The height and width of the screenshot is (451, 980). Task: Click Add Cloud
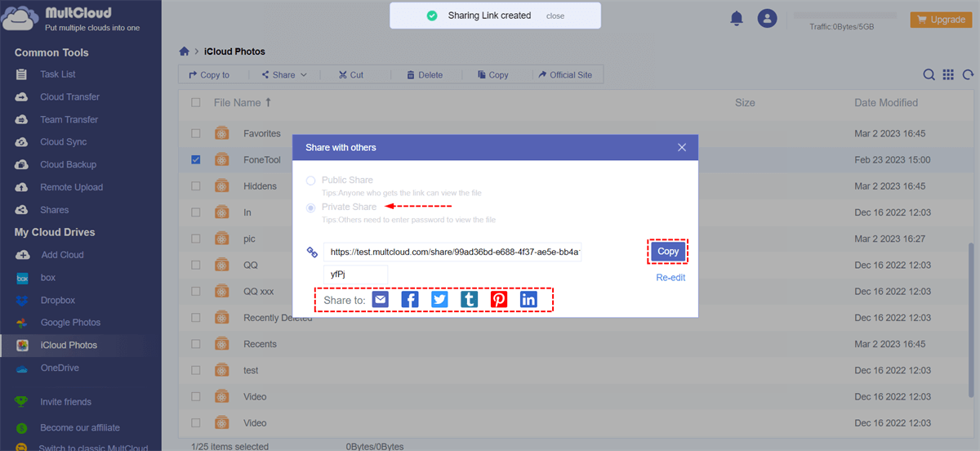(62, 255)
